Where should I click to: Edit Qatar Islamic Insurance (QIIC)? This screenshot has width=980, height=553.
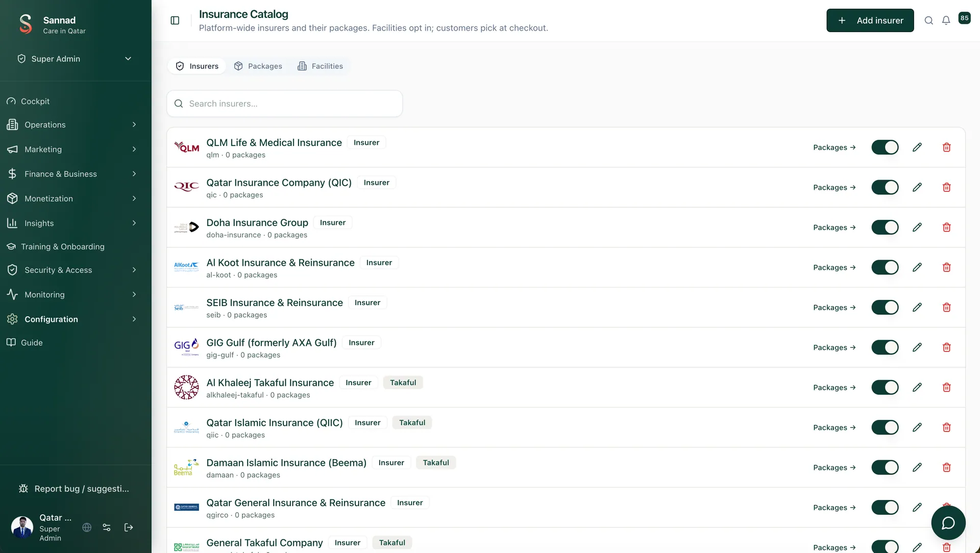tap(917, 428)
